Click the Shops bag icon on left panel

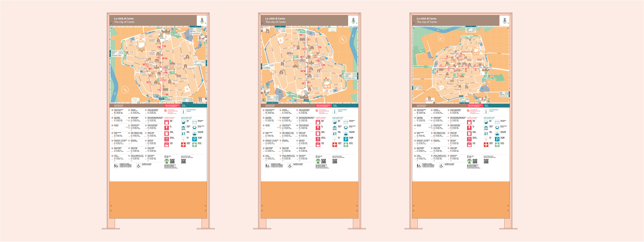(167, 122)
